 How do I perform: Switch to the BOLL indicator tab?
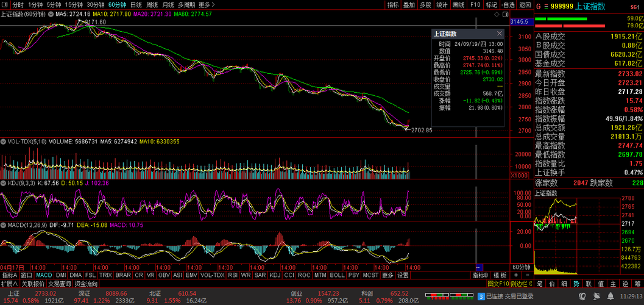click(337, 275)
